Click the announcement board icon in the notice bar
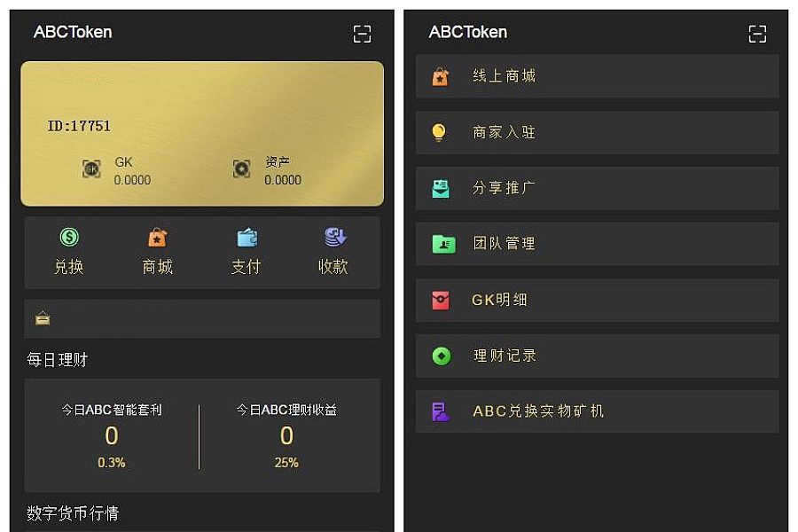The height and width of the screenshot is (532, 798). tap(43, 318)
